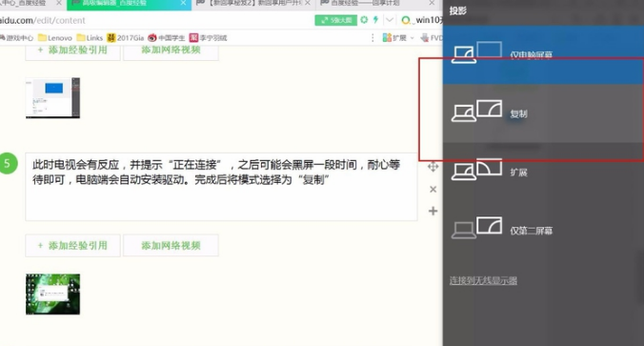This screenshot has width=644, height=346.
Task: Click the green circular refresh icon in address bar
Action: (x=364, y=20)
